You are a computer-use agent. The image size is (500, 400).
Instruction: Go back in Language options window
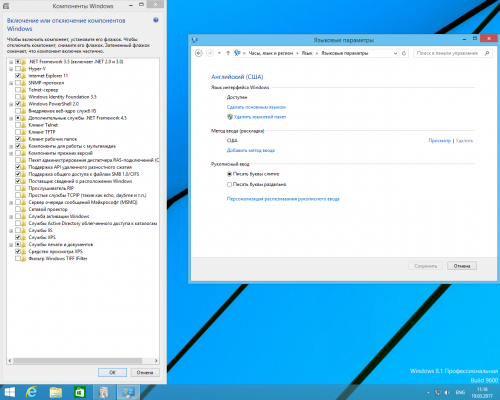(199, 53)
